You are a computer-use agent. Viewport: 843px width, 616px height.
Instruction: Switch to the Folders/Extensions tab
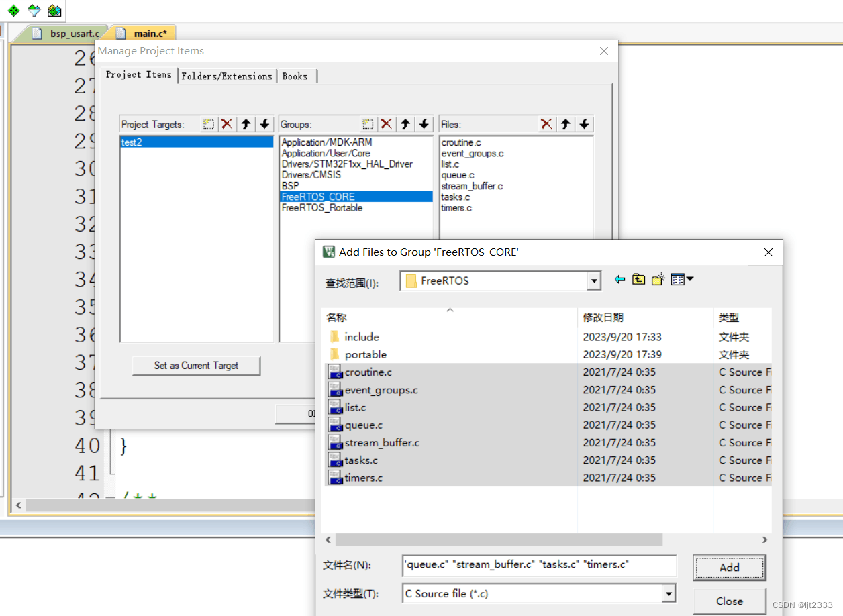tap(227, 75)
